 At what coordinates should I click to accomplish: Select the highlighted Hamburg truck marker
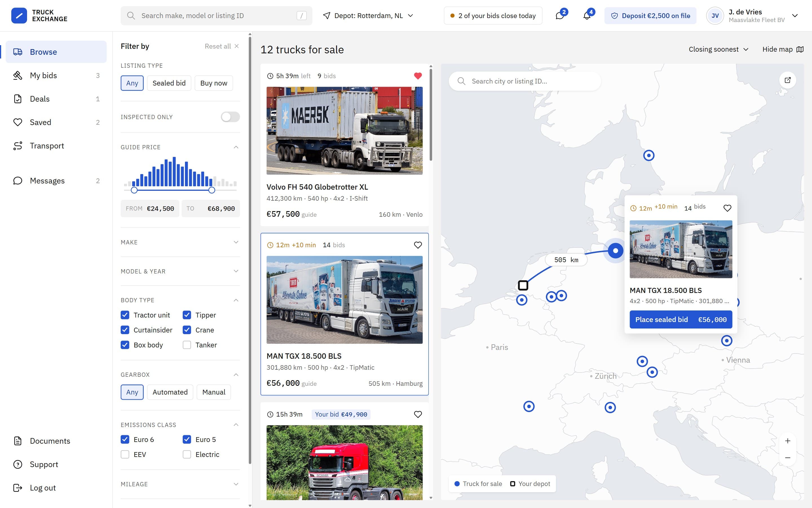coord(615,251)
